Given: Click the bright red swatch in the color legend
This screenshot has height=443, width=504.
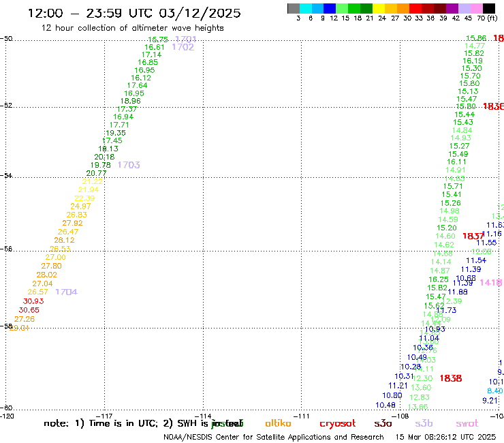Looking at the screenshot, I should pos(415,8).
